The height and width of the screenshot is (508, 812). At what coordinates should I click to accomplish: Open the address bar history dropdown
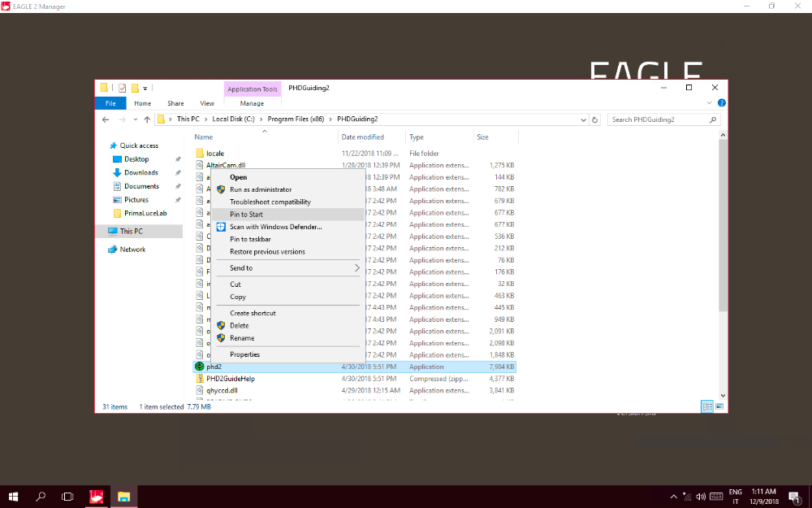[583, 119]
